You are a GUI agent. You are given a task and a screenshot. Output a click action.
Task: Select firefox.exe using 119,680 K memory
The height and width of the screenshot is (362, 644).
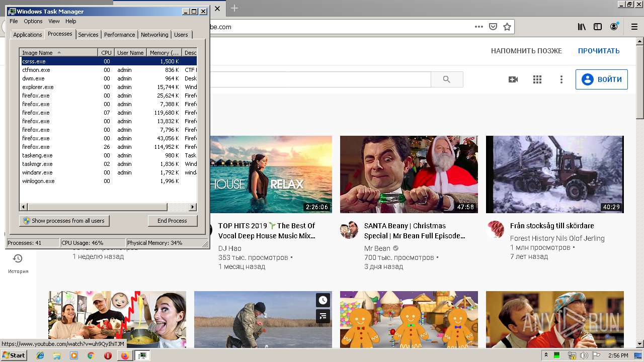(x=108, y=113)
